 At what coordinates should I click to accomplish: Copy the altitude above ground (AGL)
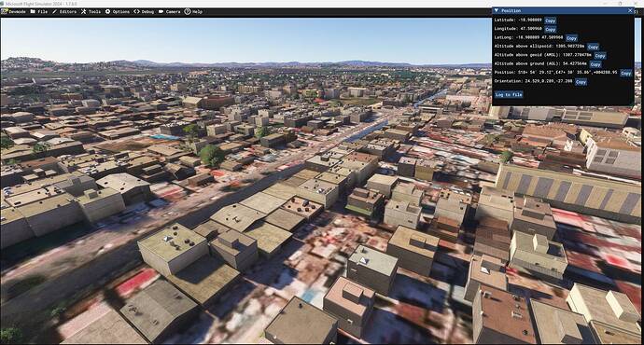pyautogui.click(x=595, y=64)
